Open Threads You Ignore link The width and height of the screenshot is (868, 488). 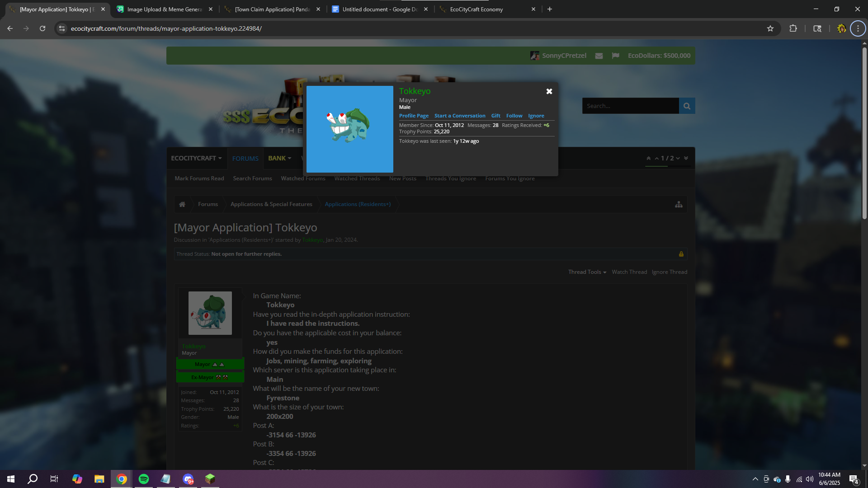451,178
